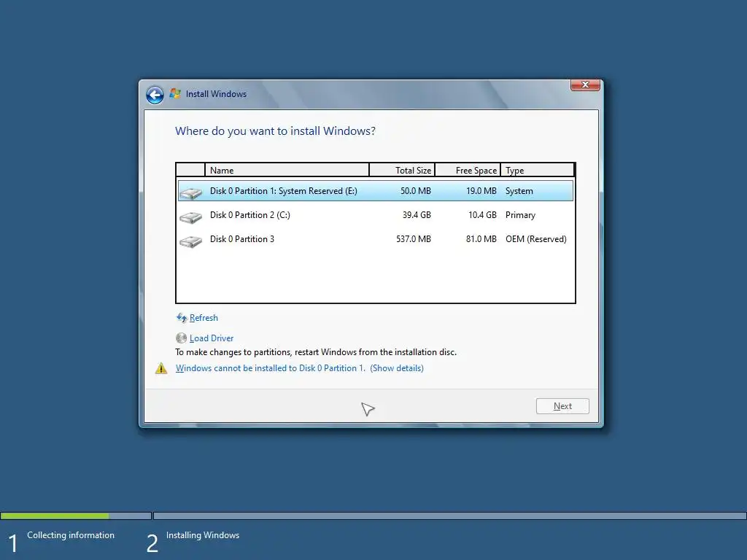Select drive icon for Disk 0 Partition 2 (C:)

coord(190,217)
